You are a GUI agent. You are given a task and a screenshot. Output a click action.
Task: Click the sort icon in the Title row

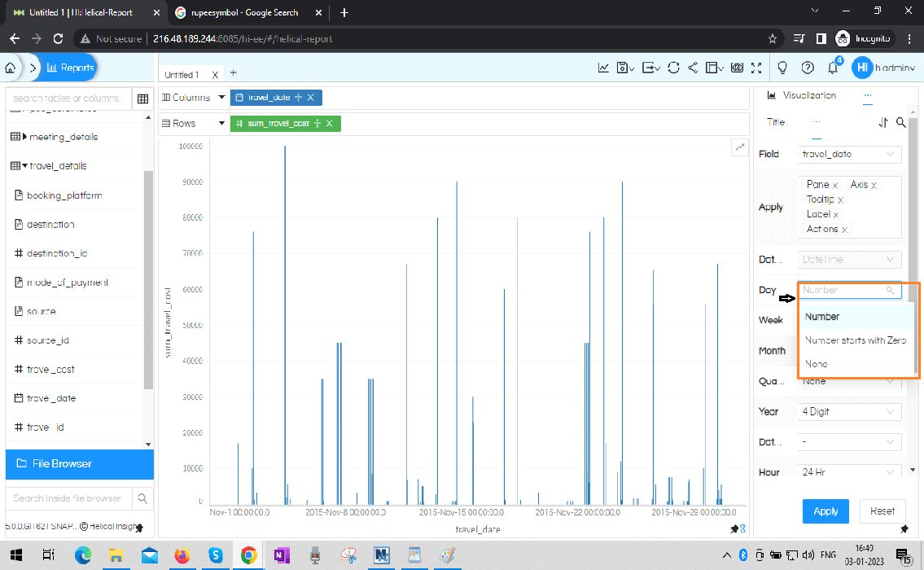point(882,122)
